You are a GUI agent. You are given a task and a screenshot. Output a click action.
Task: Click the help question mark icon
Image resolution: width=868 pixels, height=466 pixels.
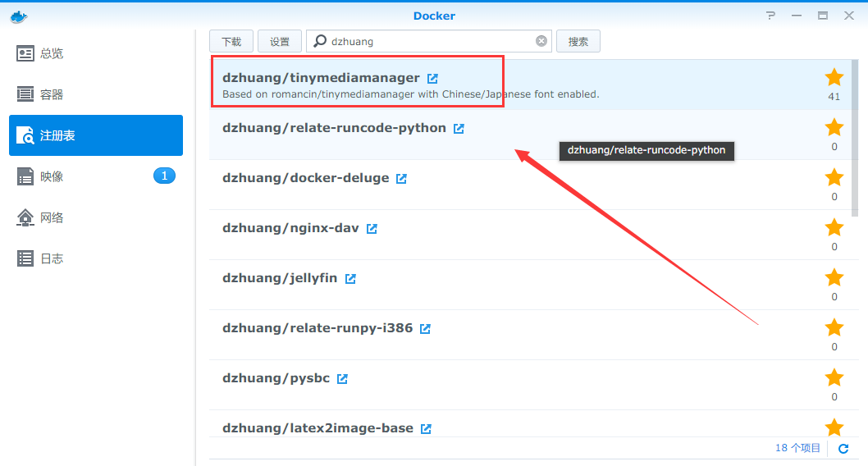(x=770, y=16)
